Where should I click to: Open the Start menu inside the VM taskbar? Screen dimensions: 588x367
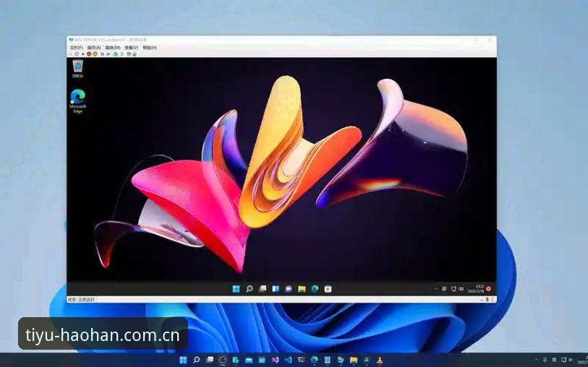[236, 289]
